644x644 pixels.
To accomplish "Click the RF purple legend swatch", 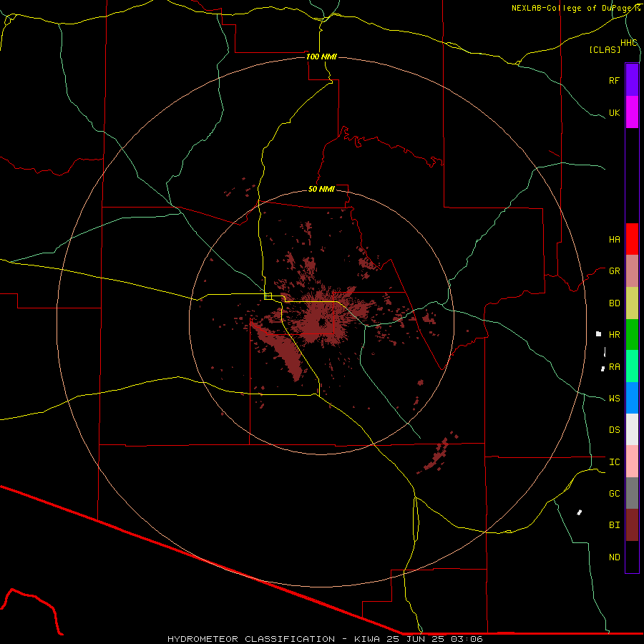I will tap(632, 80).
